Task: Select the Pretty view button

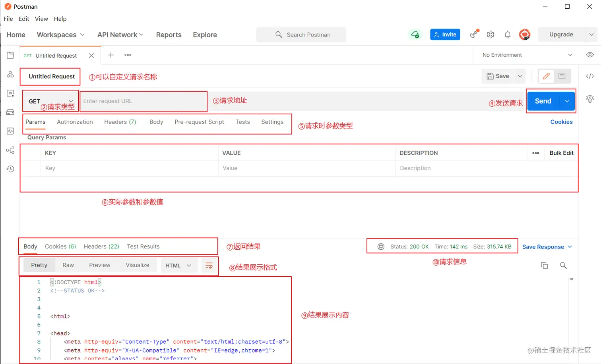Action: click(39, 265)
